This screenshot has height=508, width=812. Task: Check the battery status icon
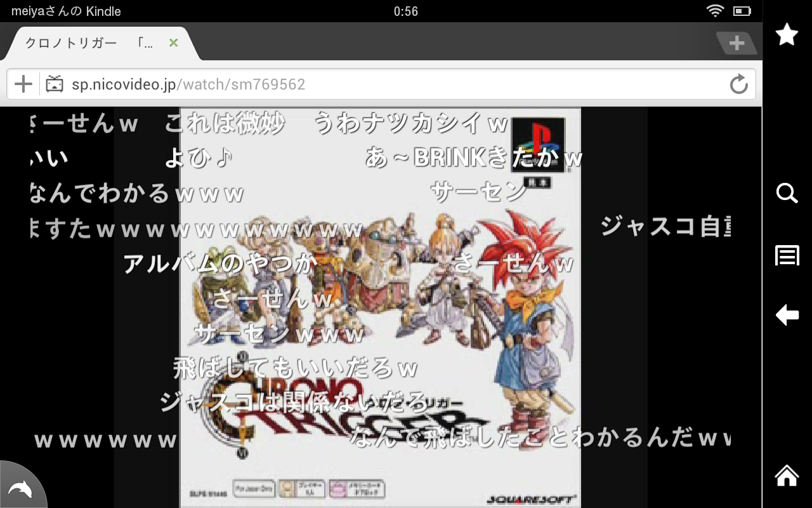pyautogui.click(x=742, y=11)
